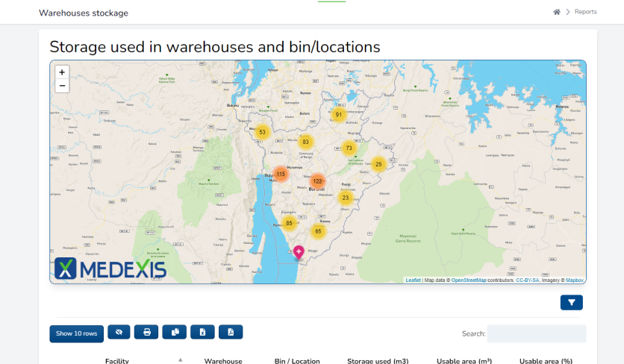Sort table by Facility column
Image resolution: width=624 pixels, height=364 pixels.
pos(117,361)
